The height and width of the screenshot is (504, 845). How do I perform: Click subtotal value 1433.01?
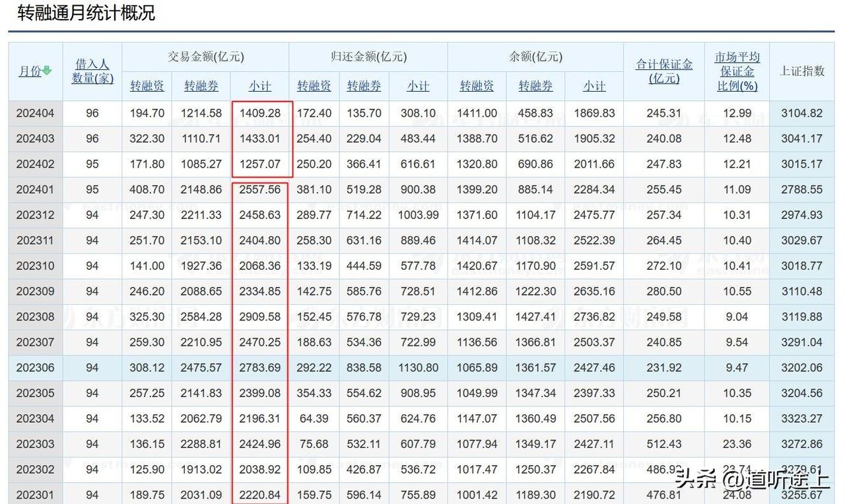click(x=260, y=139)
